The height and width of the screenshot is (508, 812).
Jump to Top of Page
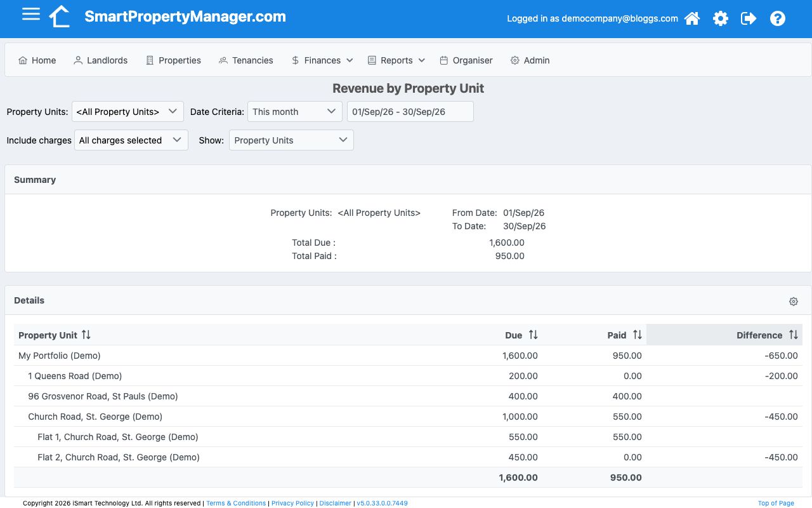click(776, 503)
